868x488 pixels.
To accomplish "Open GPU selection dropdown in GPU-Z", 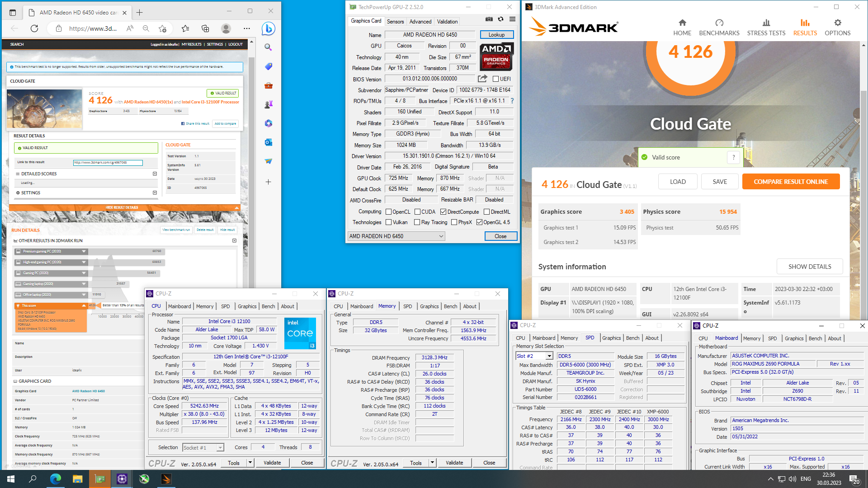I will (396, 236).
